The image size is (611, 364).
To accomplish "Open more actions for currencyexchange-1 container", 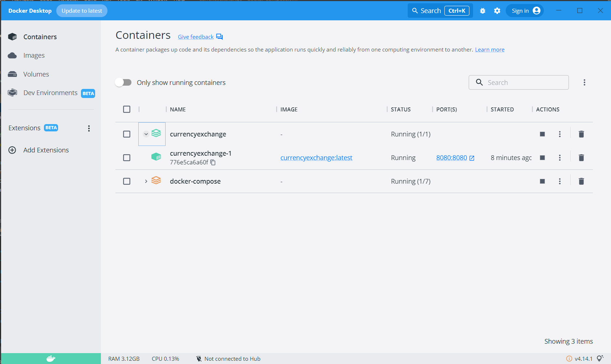I will click(560, 158).
